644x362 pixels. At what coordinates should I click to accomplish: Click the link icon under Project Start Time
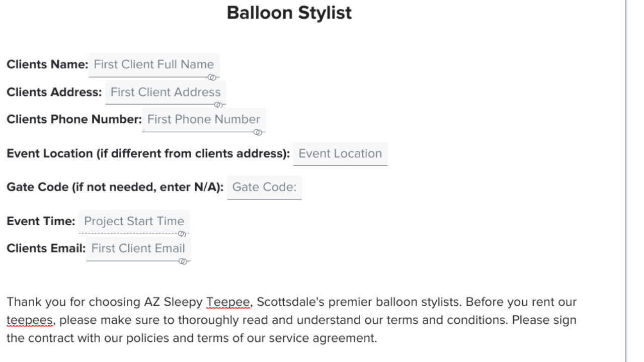pyautogui.click(x=182, y=234)
